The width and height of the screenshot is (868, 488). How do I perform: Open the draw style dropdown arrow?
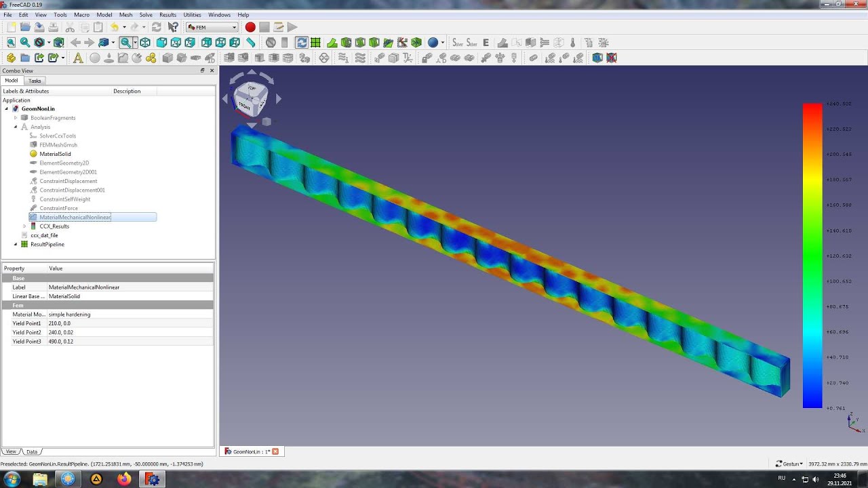49,43
